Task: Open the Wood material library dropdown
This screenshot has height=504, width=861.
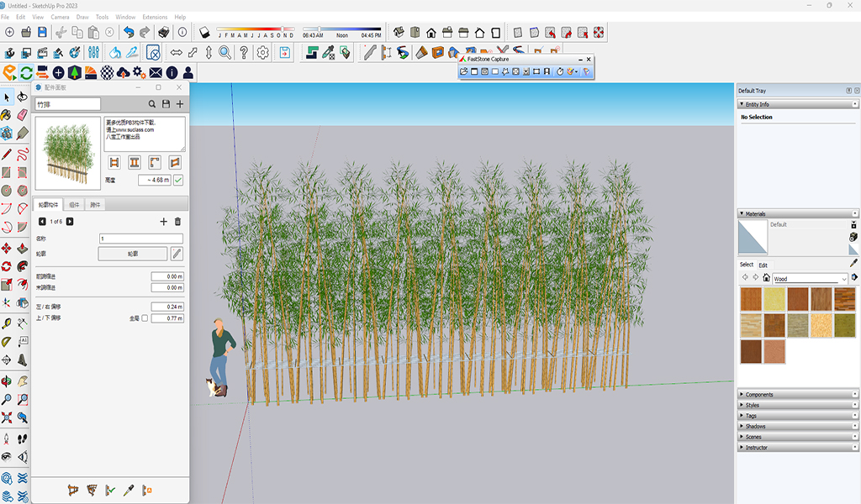Action: coord(844,279)
